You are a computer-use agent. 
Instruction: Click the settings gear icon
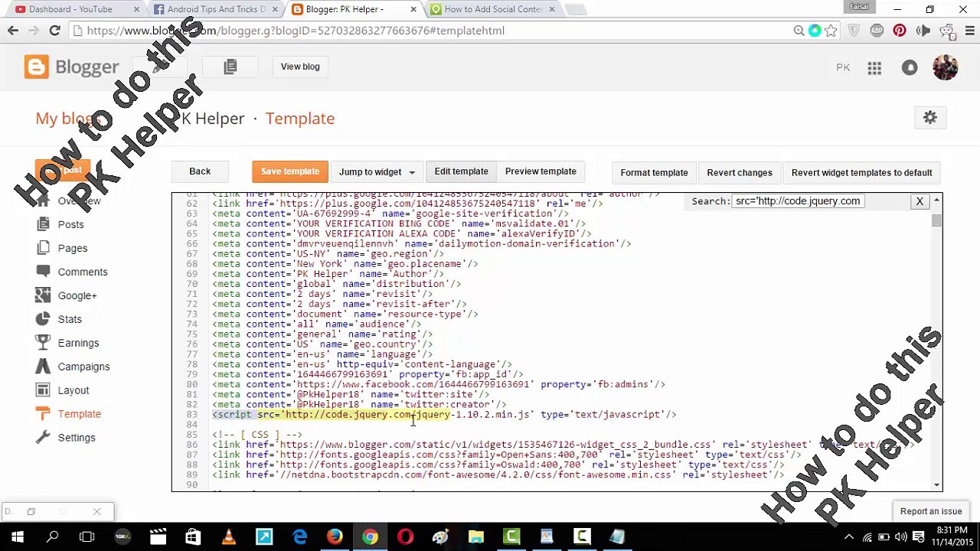click(x=930, y=118)
